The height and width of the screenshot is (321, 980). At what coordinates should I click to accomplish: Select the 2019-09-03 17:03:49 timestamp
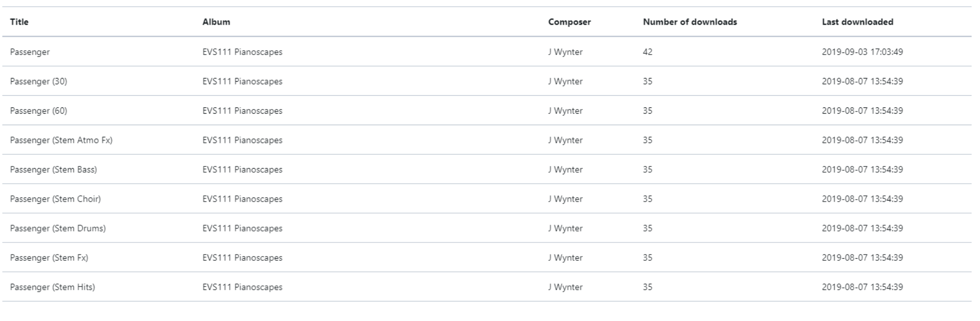coord(862,52)
